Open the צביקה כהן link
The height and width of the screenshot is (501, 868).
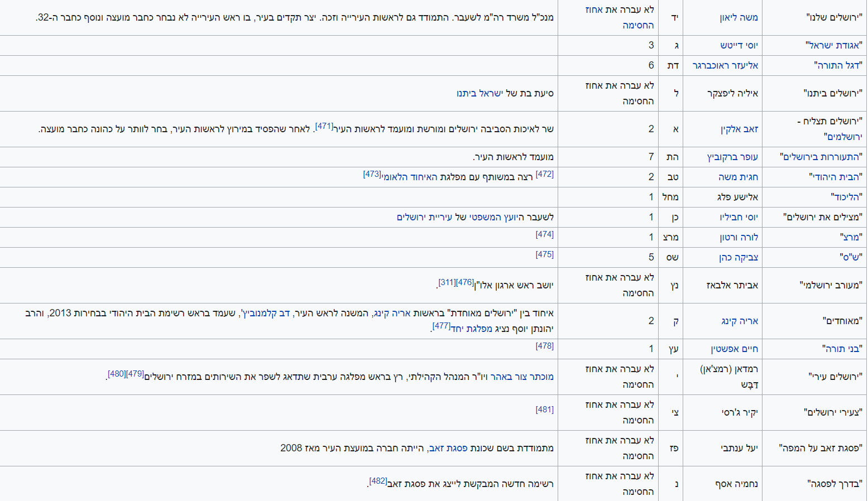[738, 258]
